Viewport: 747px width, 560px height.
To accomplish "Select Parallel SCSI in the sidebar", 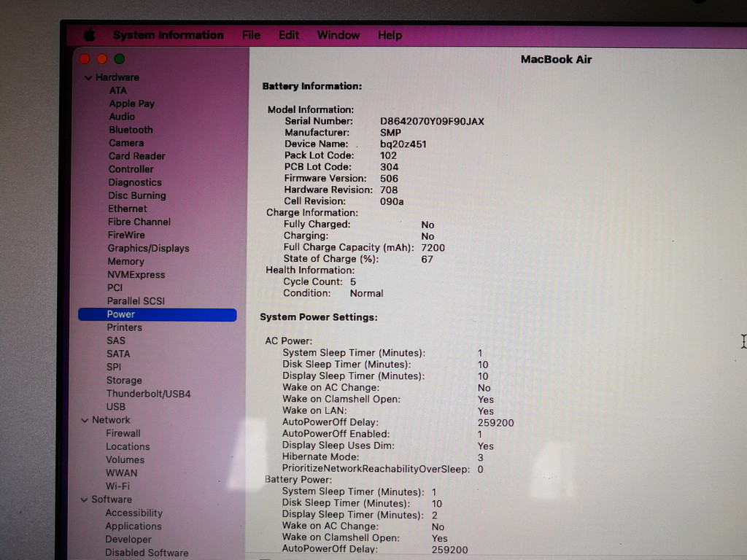I will coord(136,301).
